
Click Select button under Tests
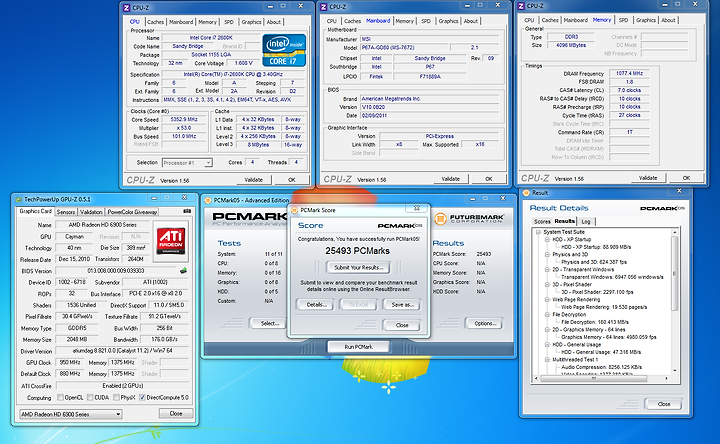pyautogui.click(x=270, y=323)
